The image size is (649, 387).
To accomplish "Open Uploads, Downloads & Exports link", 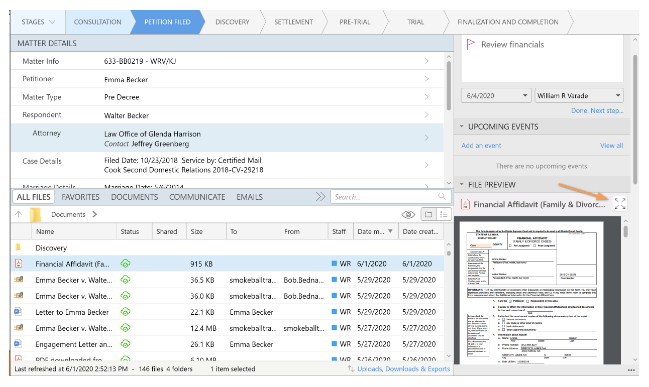I will point(404,368).
